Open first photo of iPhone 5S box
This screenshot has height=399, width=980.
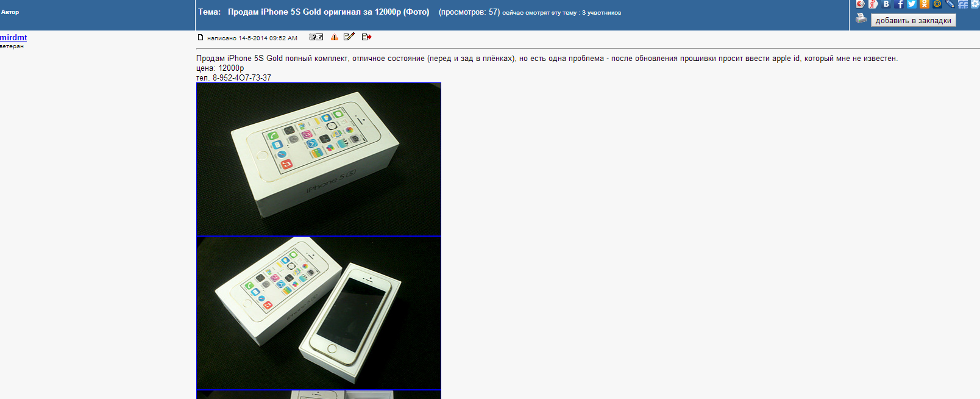coord(319,159)
